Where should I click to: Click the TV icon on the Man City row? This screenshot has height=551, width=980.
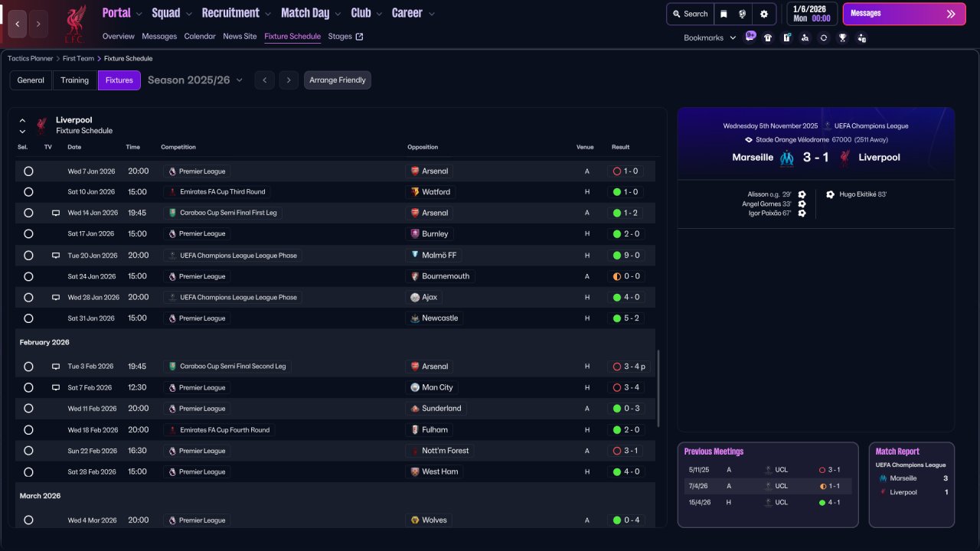[x=56, y=388]
